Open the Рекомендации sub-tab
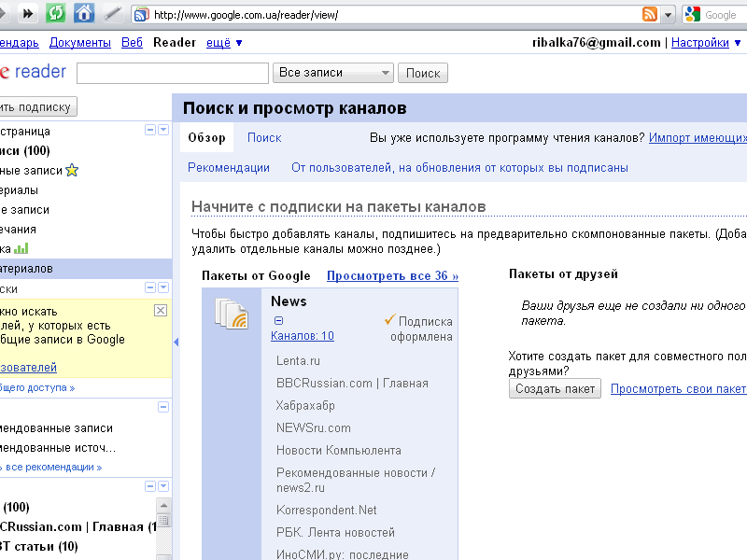Image resolution: width=747 pixels, height=560 pixels. tap(229, 168)
